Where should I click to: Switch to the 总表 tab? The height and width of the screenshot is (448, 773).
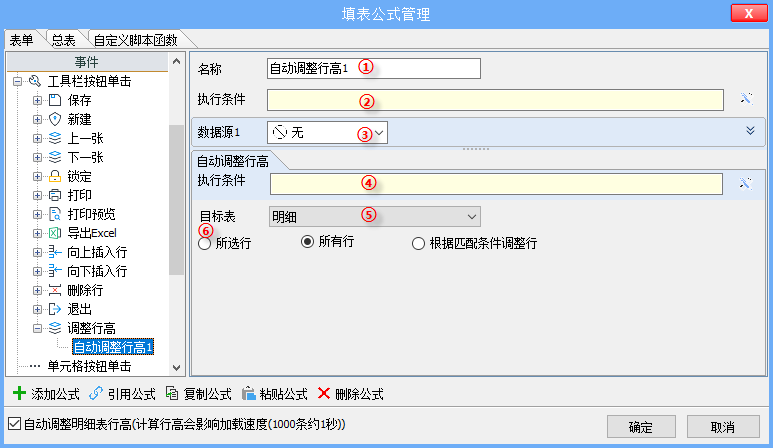click(64, 40)
